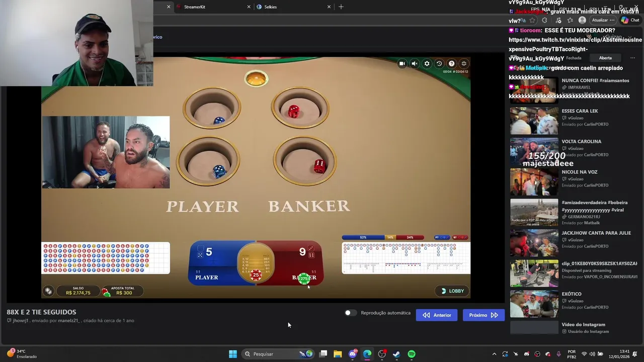Open File Explorer from taskbar
This screenshot has height=362, width=644.
click(338, 354)
